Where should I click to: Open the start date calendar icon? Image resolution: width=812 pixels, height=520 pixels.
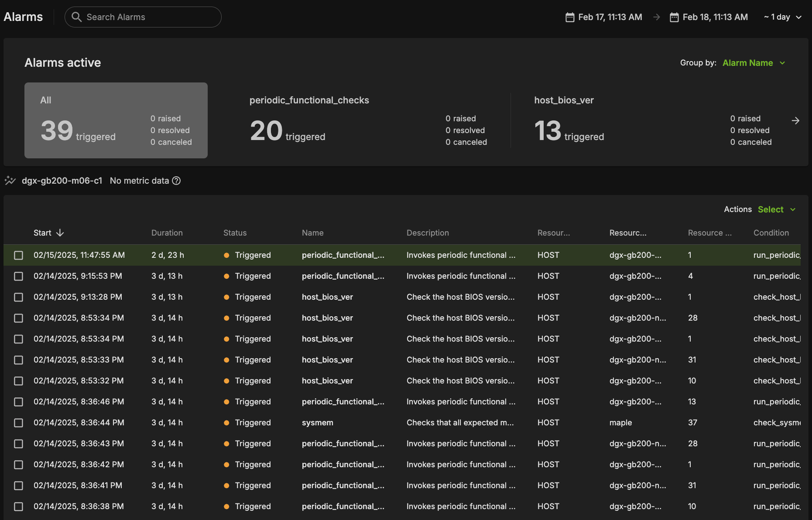pos(570,17)
